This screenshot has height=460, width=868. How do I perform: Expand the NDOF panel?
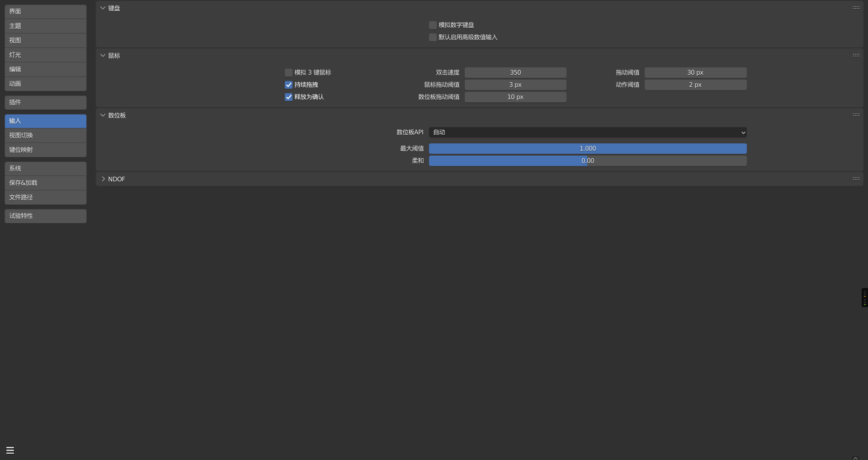tap(103, 179)
